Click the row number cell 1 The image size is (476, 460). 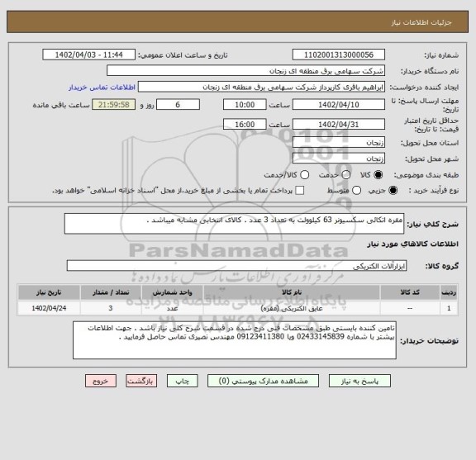click(x=449, y=308)
